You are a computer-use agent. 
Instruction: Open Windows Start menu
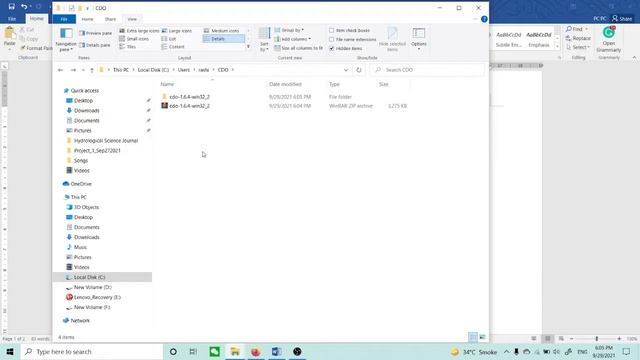pos(10,352)
